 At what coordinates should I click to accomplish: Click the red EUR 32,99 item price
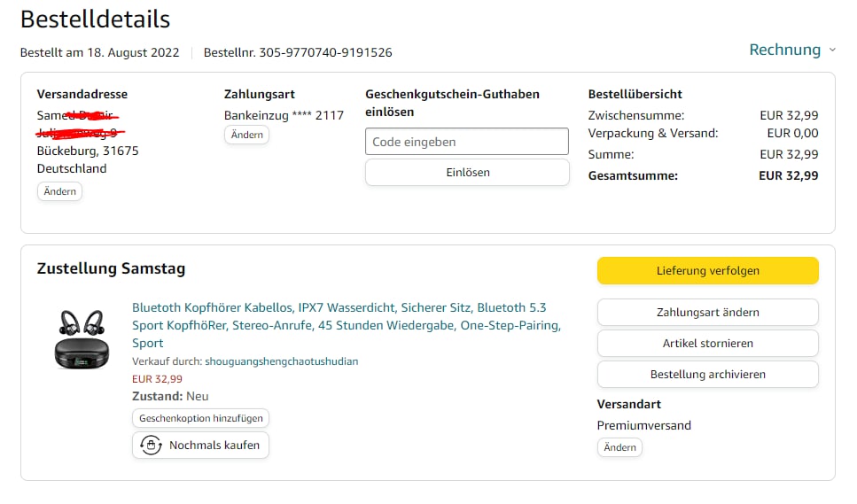(x=157, y=379)
